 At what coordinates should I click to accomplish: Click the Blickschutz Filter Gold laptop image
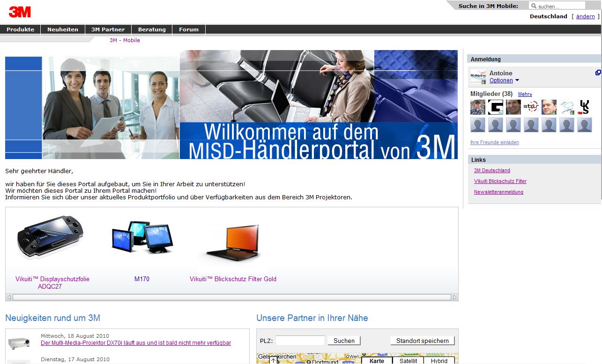tap(233, 242)
